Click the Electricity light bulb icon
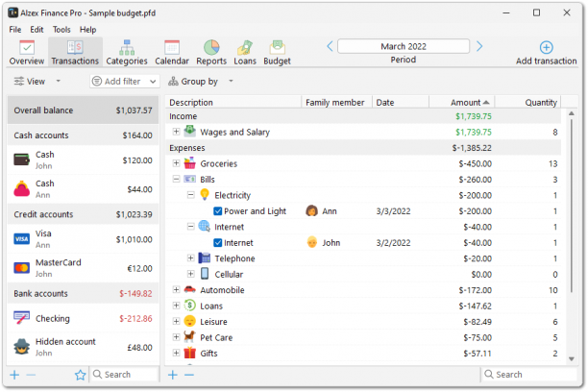Screen dimensions: 588x392 (x=205, y=195)
